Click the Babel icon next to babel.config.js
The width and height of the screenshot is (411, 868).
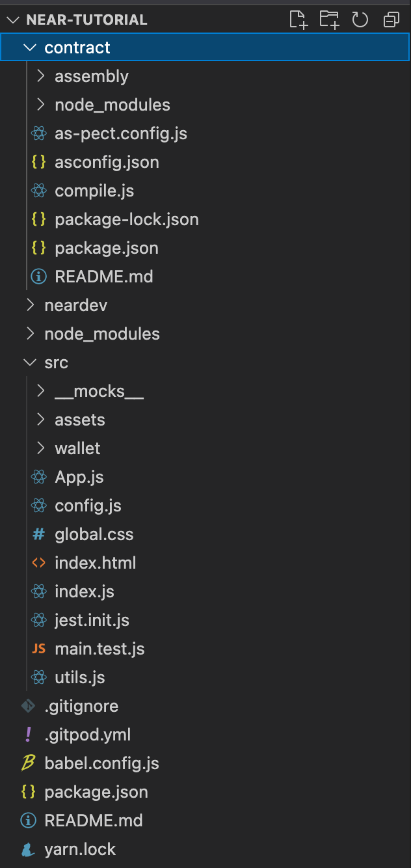click(x=27, y=763)
